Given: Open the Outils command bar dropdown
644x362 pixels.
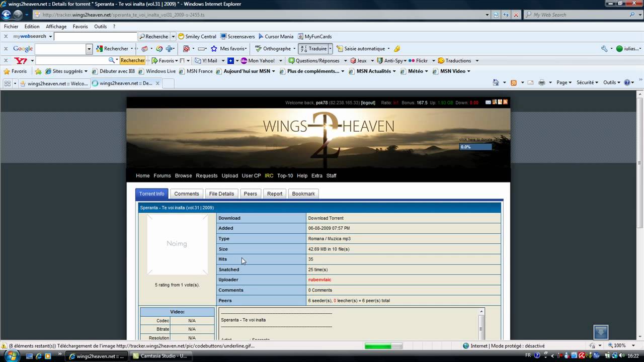Looking at the screenshot, I should [x=612, y=82].
